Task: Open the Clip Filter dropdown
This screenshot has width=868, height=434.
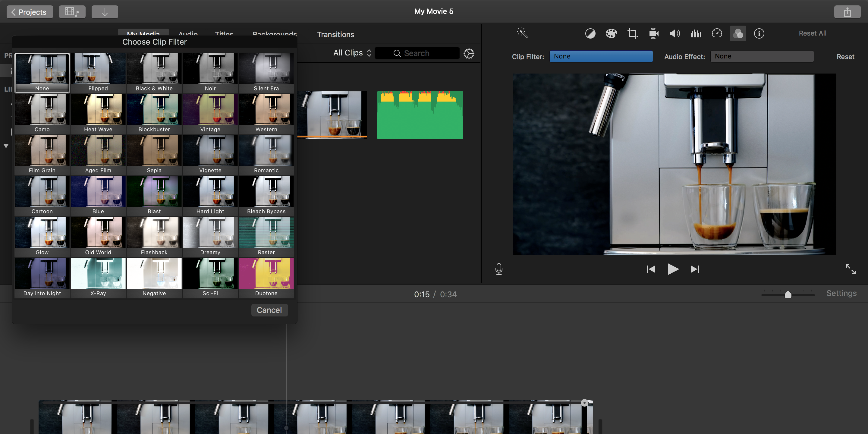Action: 601,56
